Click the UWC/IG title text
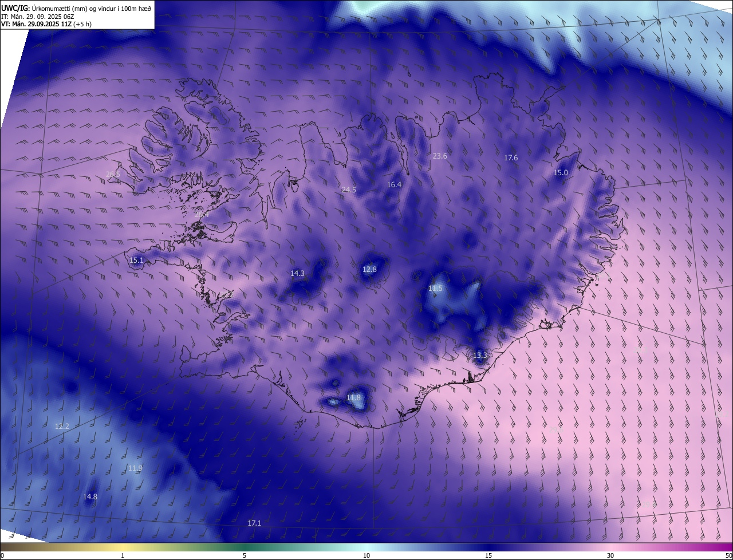Image resolution: width=733 pixels, height=560 pixels. [15, 8]
